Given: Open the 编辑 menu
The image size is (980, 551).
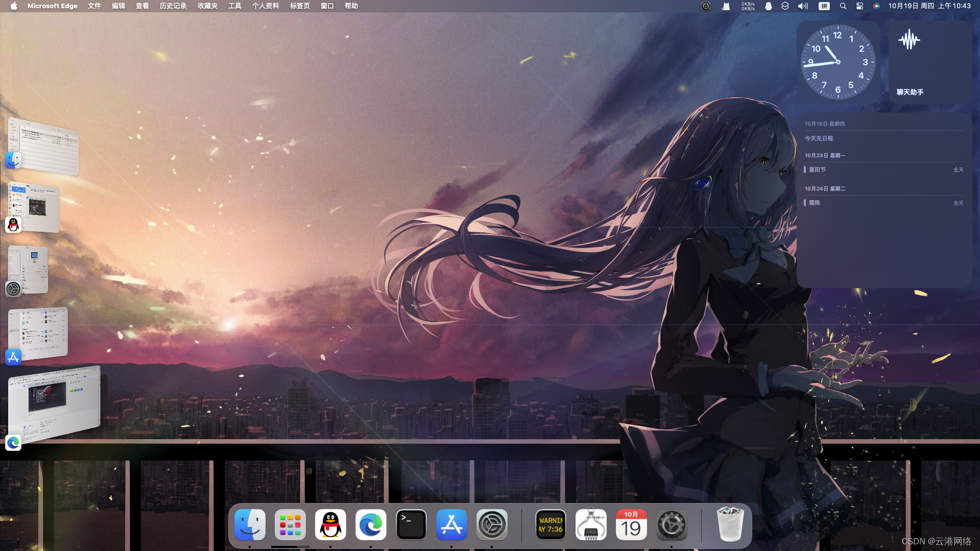Looking at the screenshot, I should [x=118, y=6].
